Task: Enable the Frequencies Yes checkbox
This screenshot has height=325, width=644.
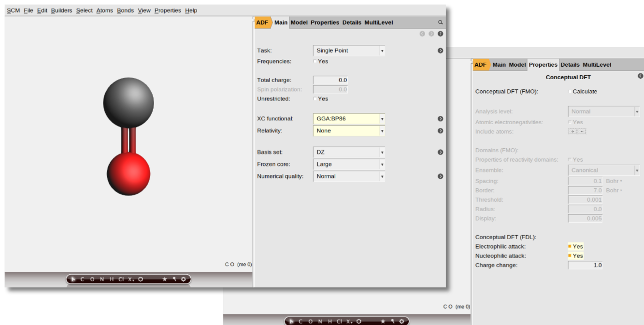Action: 315,61
